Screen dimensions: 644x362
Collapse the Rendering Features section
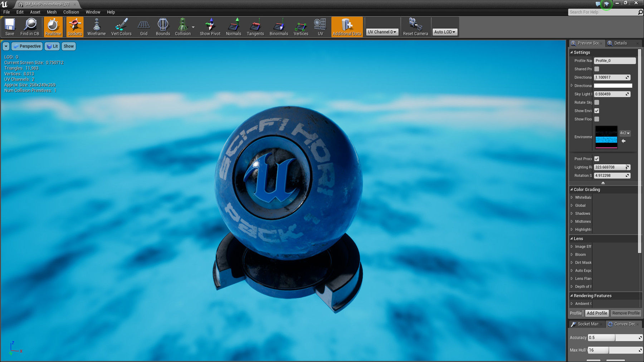(x=571, y=296)
